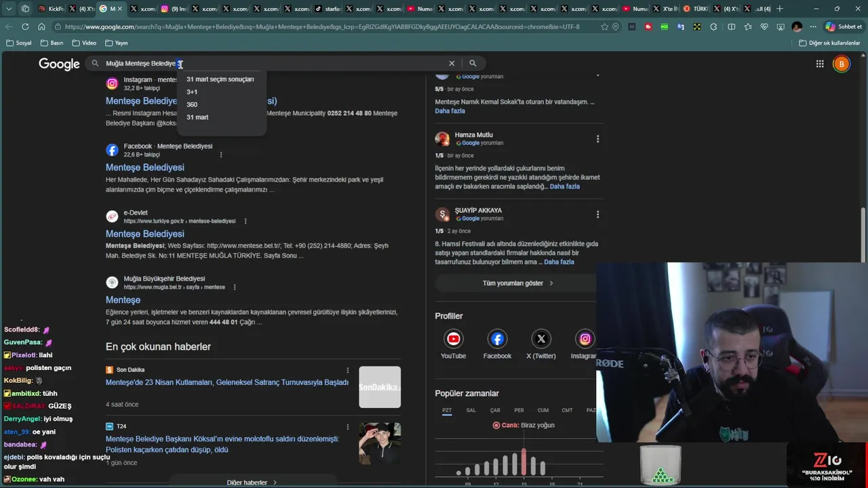Open the Facebook profile icon
Image resolution: width=868 pixels, height=488 pixels.
[x=497, y=339]
